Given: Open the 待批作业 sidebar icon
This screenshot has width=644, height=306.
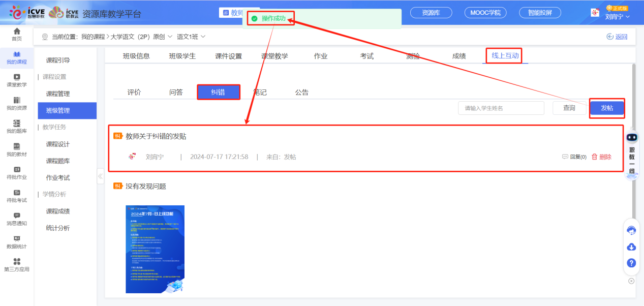Looking at the screenshot, I should pos(17,172).
